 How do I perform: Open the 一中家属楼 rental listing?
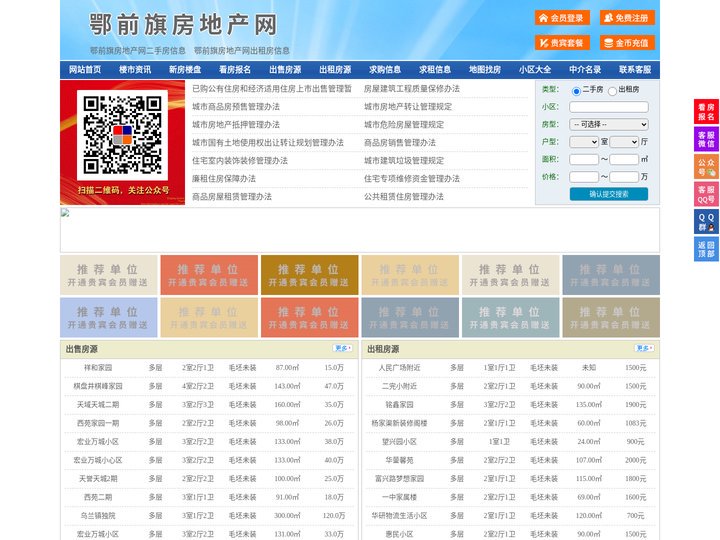tap(399, 497)
